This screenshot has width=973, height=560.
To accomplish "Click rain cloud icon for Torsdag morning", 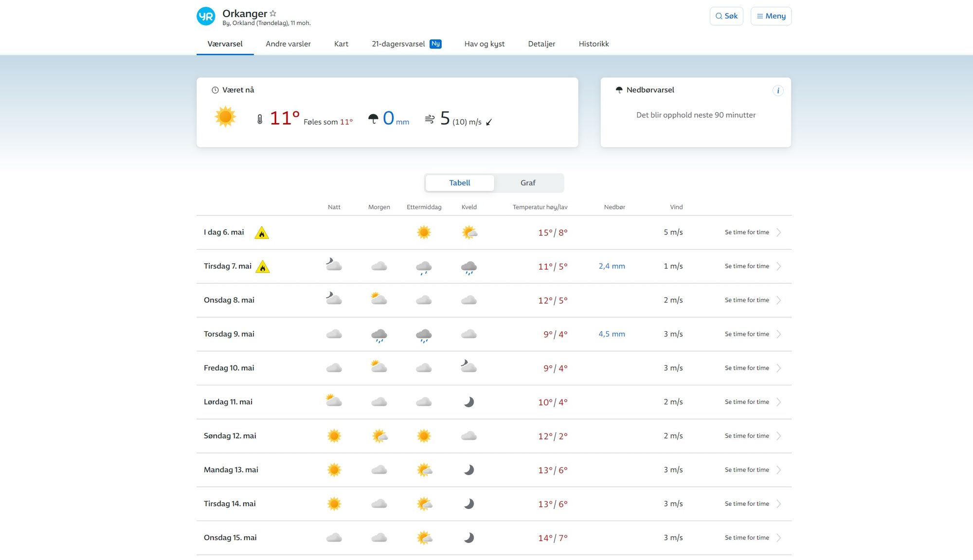I will (379, 335).
